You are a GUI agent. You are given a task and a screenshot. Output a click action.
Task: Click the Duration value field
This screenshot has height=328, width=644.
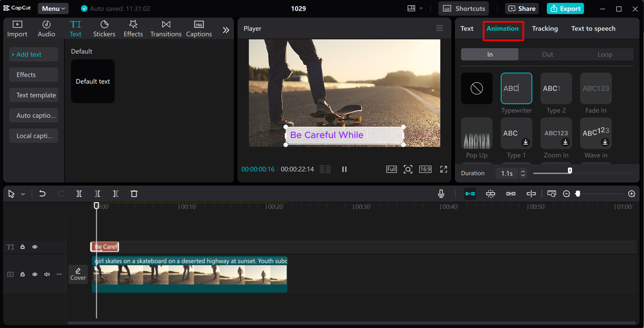point(507,173)
